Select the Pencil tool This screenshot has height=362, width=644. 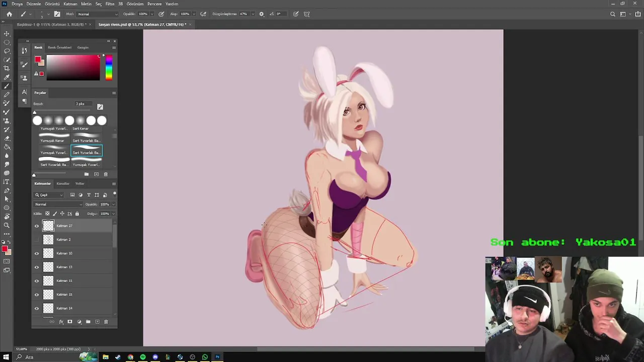point(7,95)
